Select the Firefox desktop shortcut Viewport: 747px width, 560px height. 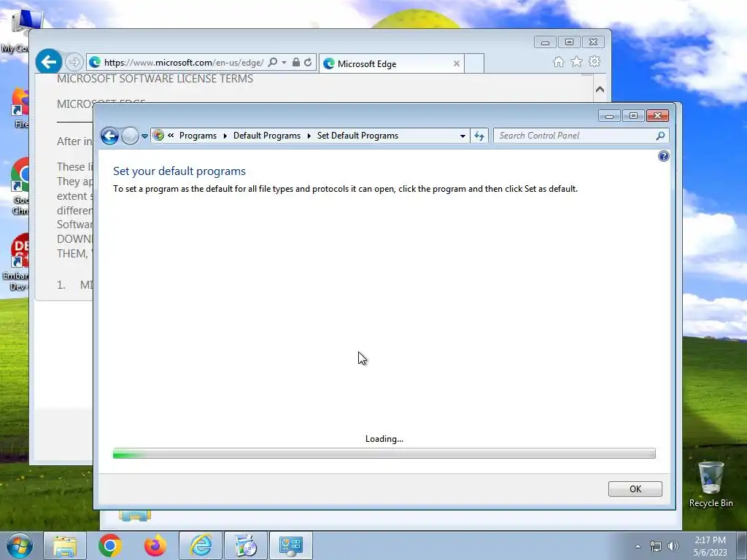point(20,108)
